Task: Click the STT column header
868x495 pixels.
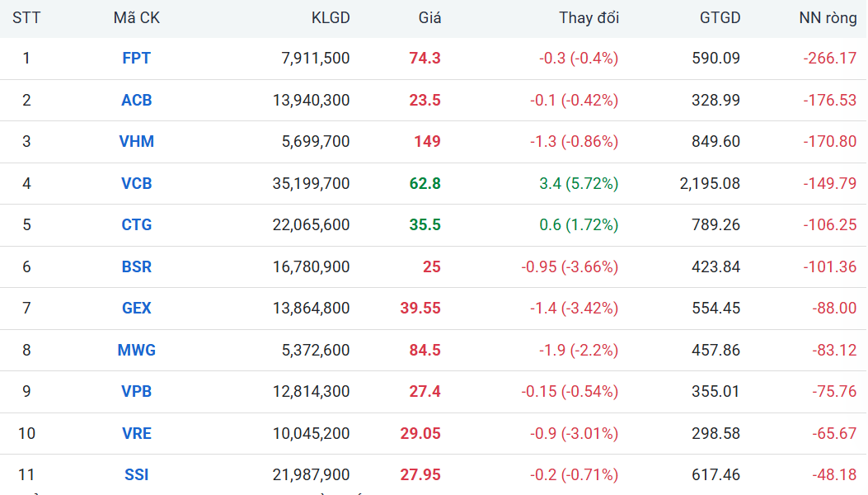Action: 26,18
